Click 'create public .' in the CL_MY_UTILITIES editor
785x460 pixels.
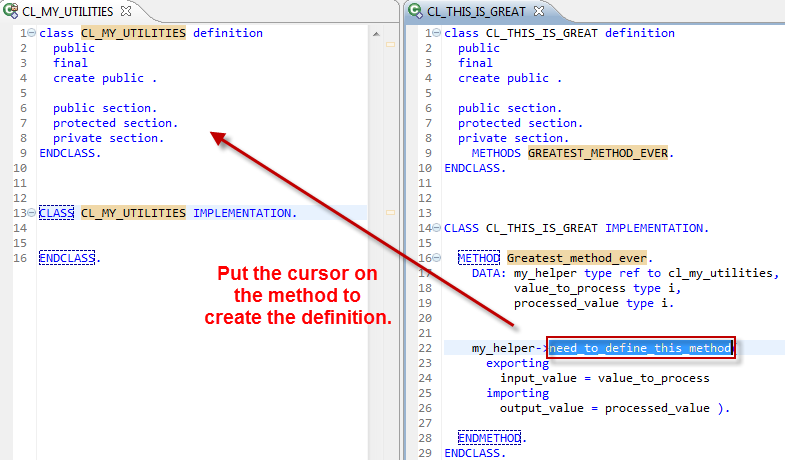[x=105, y=78]
